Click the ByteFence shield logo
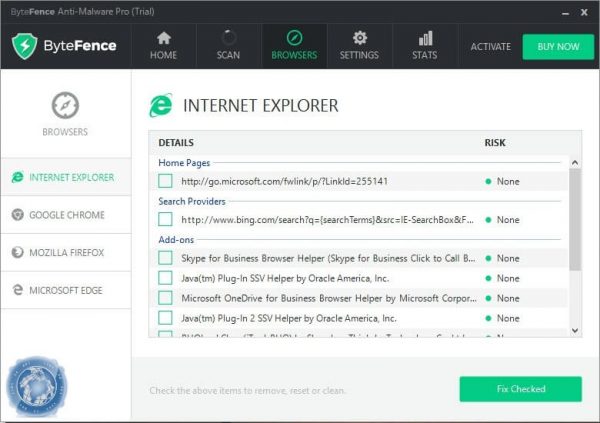Viewport: 600px width, 423px height. pyautogui.click(x=24, y=46)
